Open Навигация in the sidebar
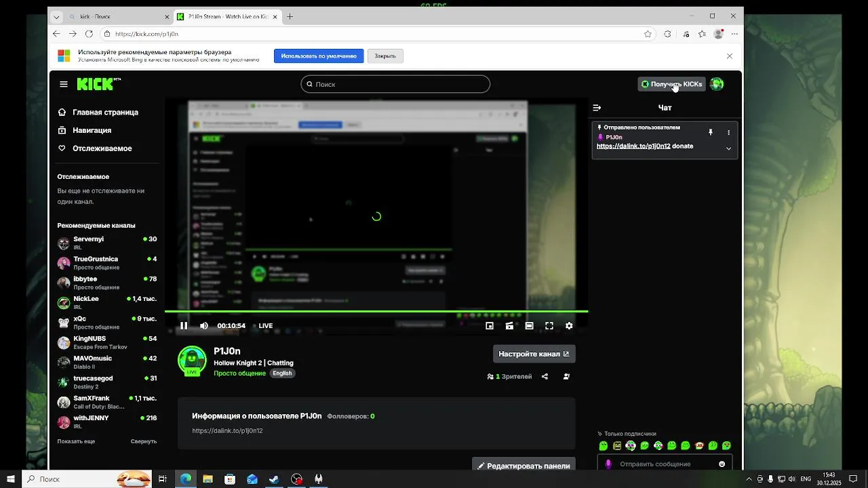The height and width of the screenshot is (488, 868). [85, 130]
